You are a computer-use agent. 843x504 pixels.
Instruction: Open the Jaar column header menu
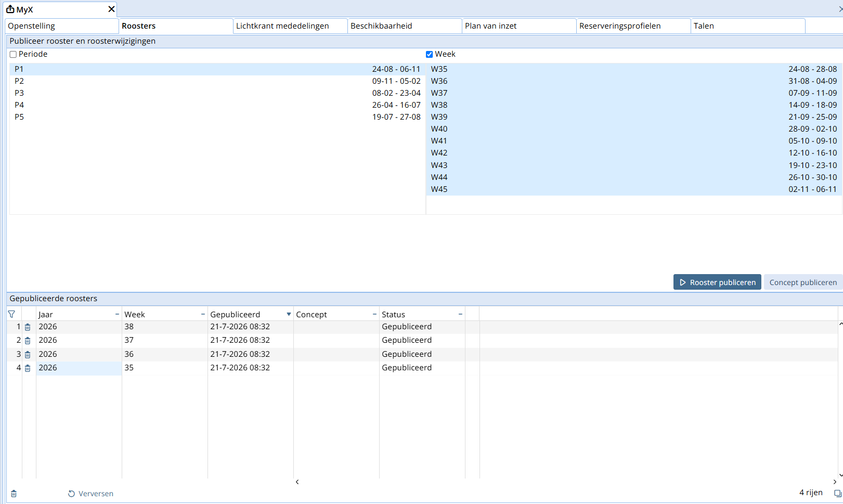click(117, 314)
